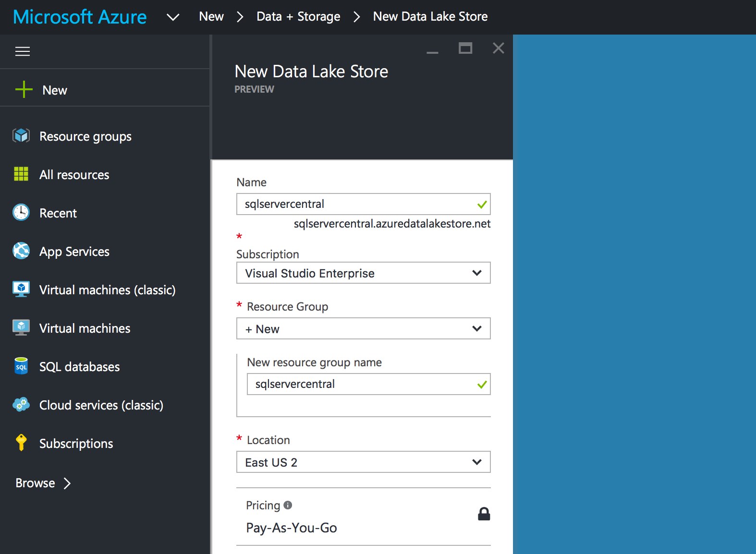Click the App Services globe icon
756x554 pixels.
click(21, 251)
